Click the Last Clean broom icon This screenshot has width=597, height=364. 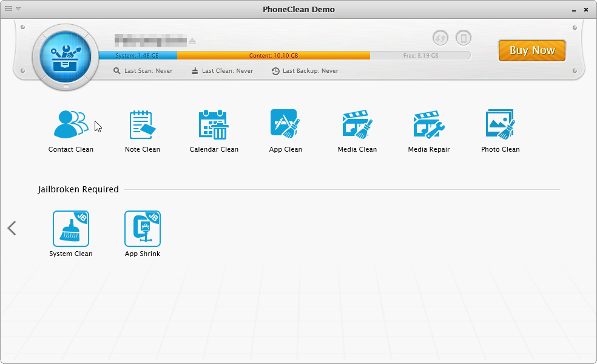point(195,71)
